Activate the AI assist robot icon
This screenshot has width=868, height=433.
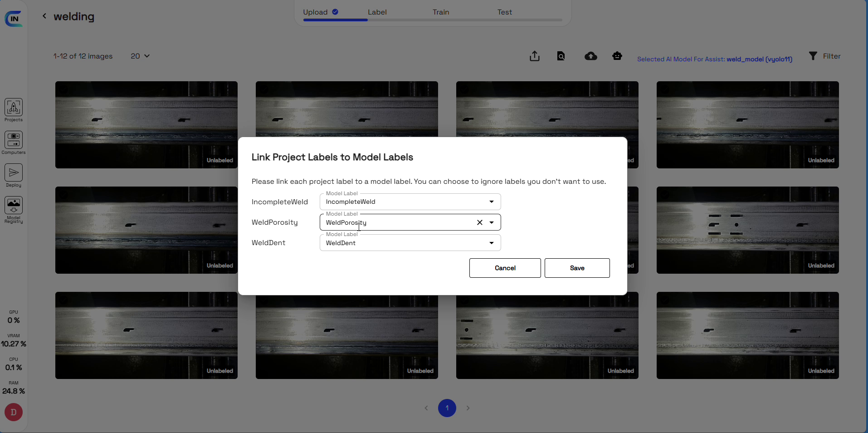point(617,56)
